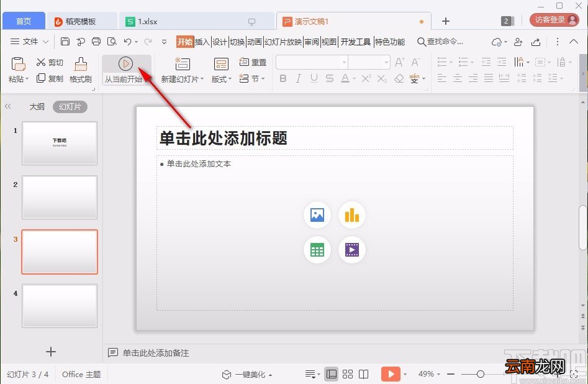Open the font size dropdown

point(386,62)
